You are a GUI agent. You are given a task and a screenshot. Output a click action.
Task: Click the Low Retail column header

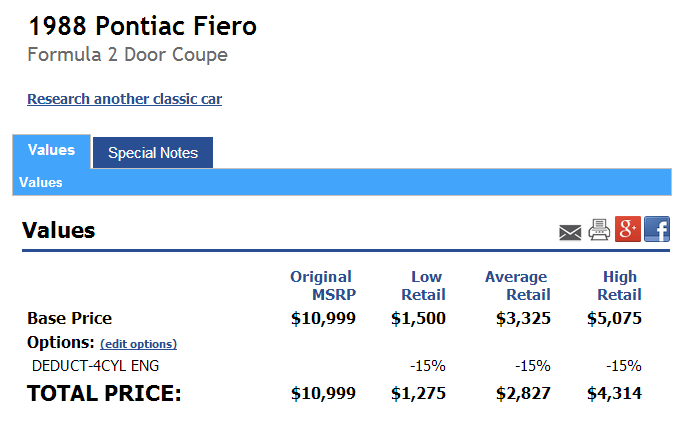[x=423, y=286]
